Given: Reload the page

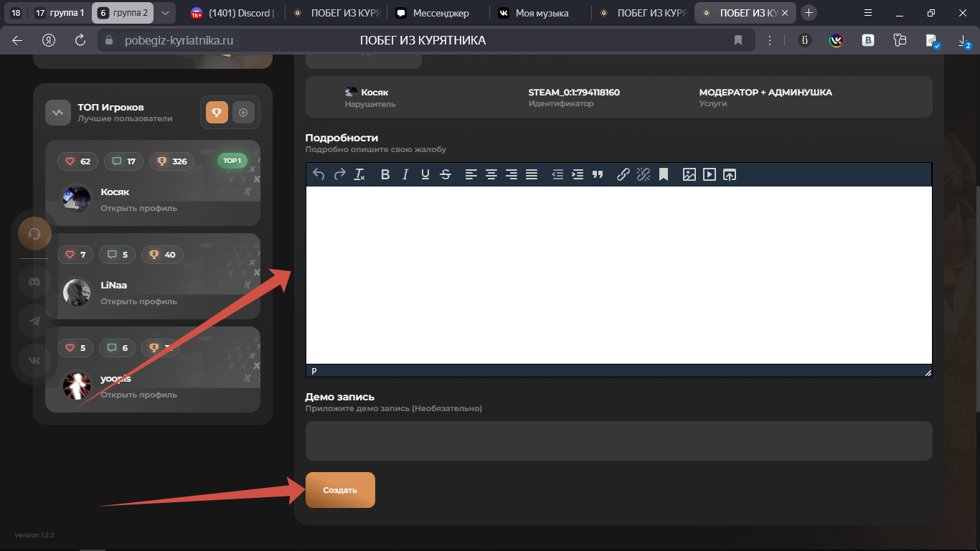Looking at the screenshot, I should click(x=80, y=40).
